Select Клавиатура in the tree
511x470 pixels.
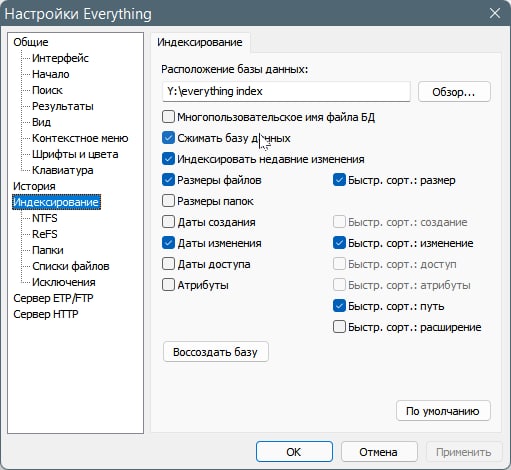pos(63,170)
